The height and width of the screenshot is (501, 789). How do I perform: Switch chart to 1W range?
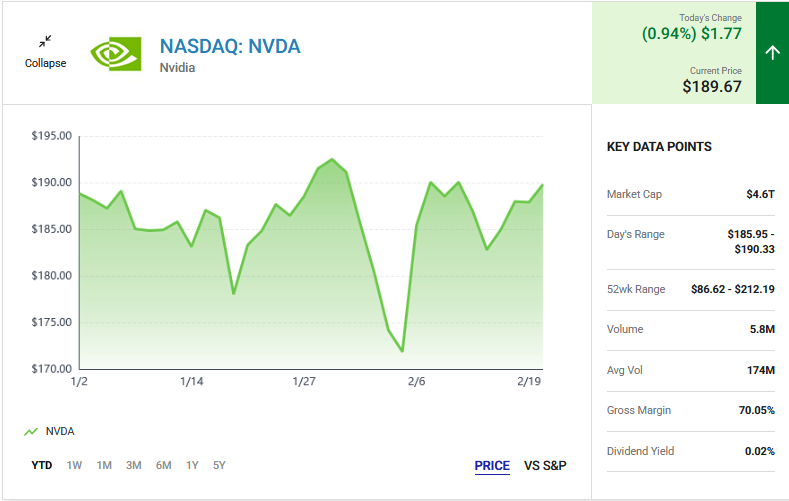point(74,465)
